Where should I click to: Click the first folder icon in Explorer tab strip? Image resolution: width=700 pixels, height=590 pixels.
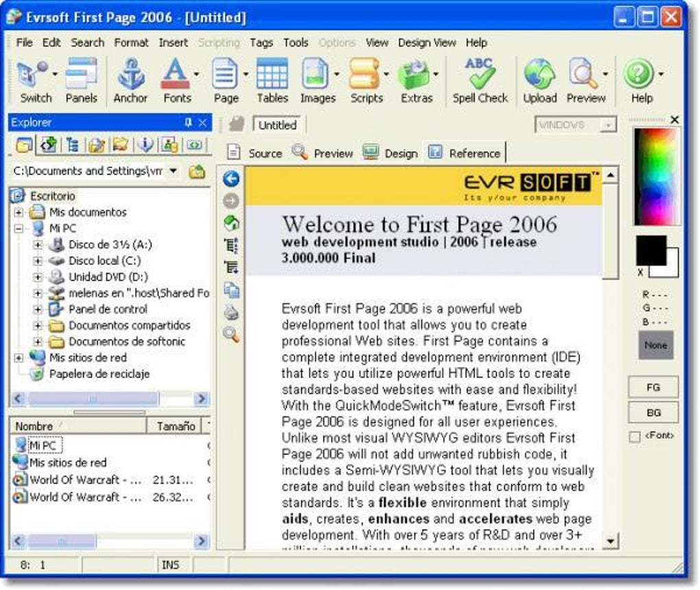click(23, 145)
